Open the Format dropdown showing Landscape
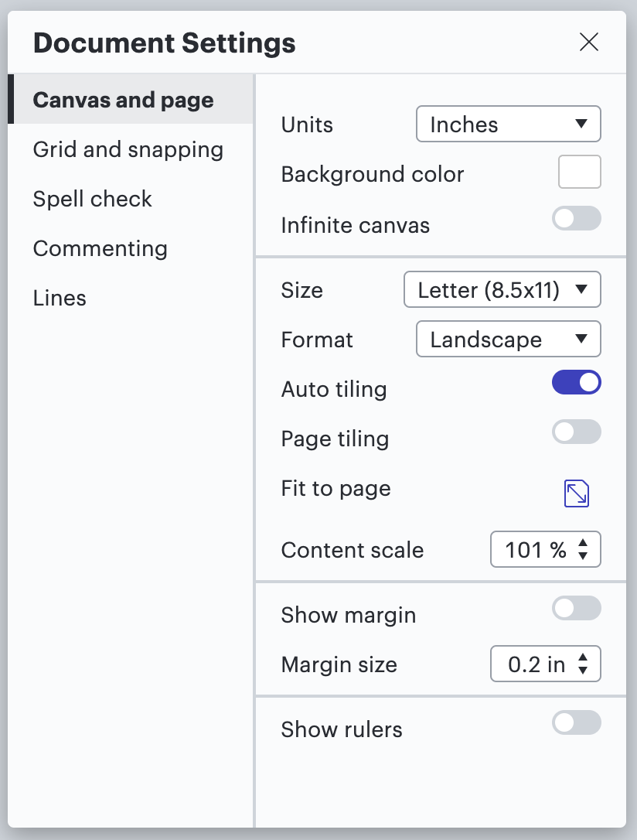The width and height of the screenshot is (637, 840). pos(508,340)
